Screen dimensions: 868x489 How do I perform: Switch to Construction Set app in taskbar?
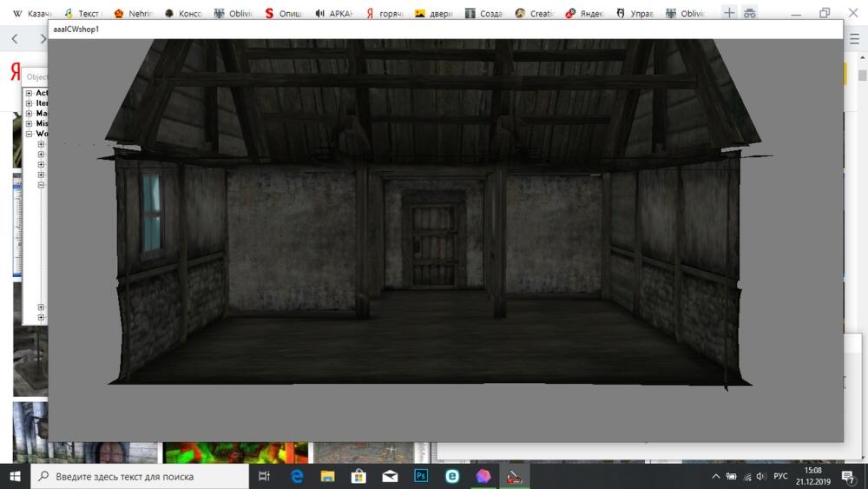click(514, 476)
